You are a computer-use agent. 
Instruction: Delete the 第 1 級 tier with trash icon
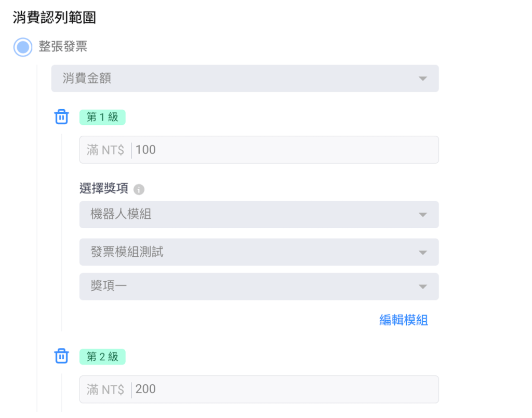point(61,117)
